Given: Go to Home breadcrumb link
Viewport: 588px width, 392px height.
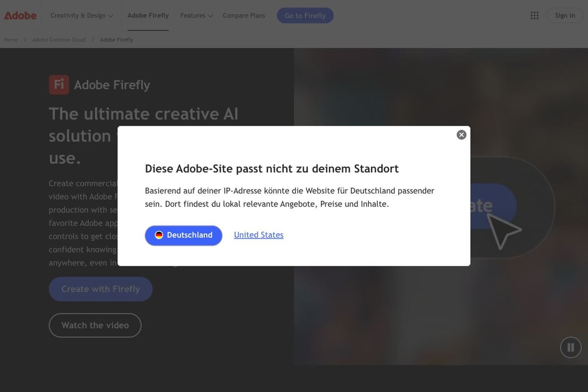Looking at the screenshot, I should [11, 40].
